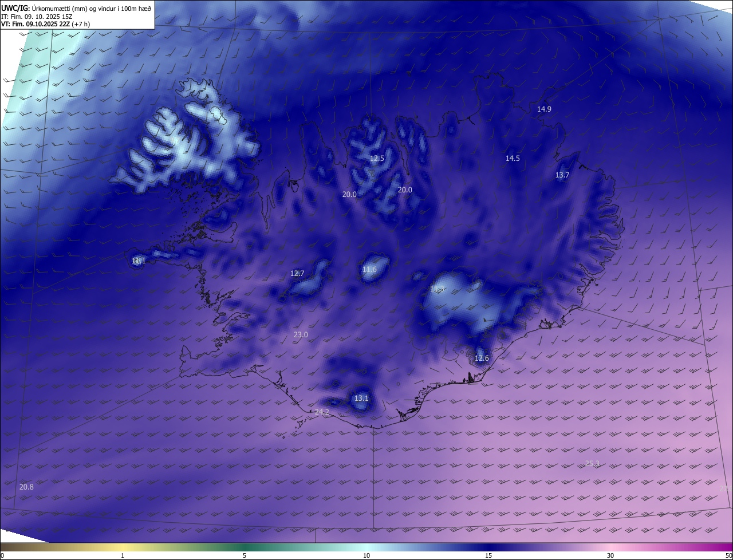Click the 13.1 value label
Screen dimensions: 733x560
pos(361,398)
